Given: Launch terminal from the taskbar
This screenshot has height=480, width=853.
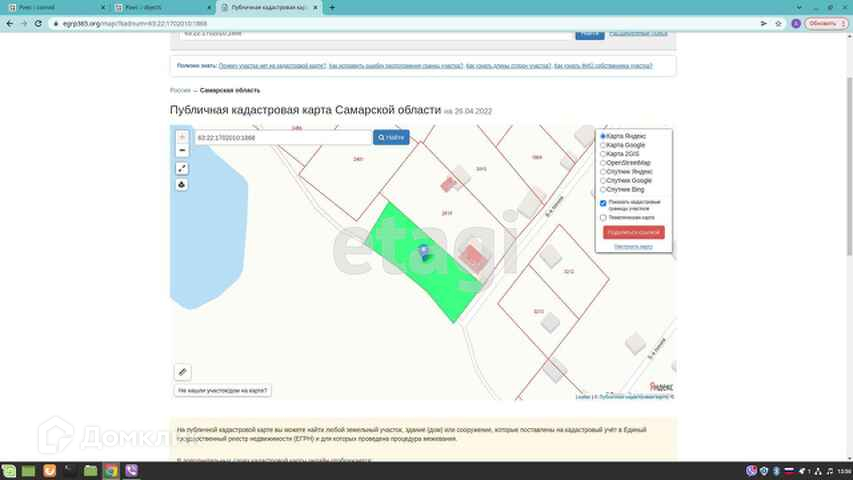Looking at the screenshot, I should 70,471.
